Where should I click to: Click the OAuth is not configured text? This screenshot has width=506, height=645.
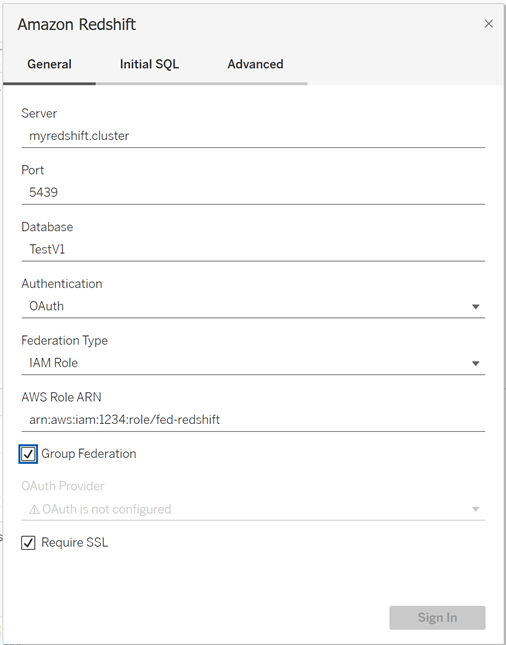coord(107,510)
